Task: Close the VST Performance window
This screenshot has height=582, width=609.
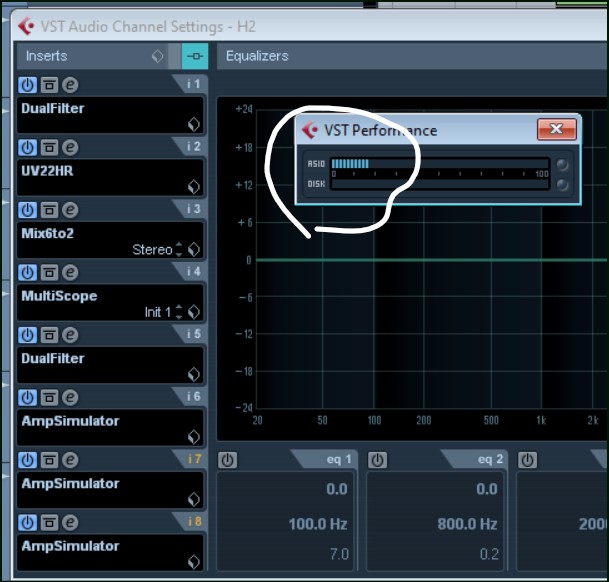Action: (557, 129)
